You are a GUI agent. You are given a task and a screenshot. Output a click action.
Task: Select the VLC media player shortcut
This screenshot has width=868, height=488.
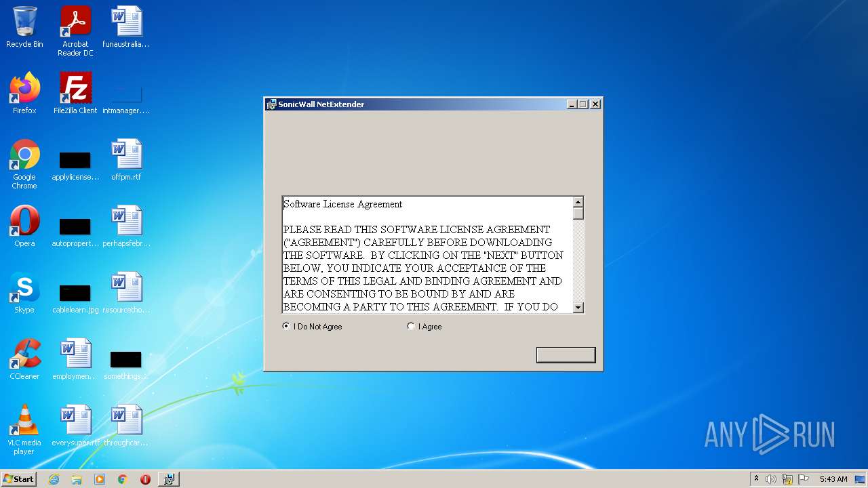[x=24, y=430]
